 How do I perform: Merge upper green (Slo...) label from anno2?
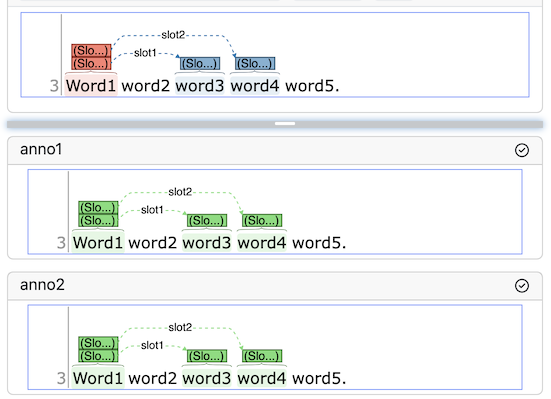pyautogui.click(x=98, y=343)
